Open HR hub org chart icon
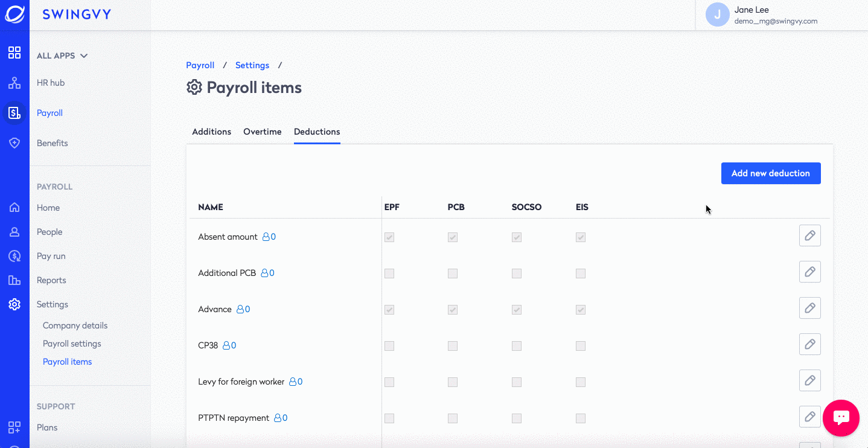 [x=14, y=83]
